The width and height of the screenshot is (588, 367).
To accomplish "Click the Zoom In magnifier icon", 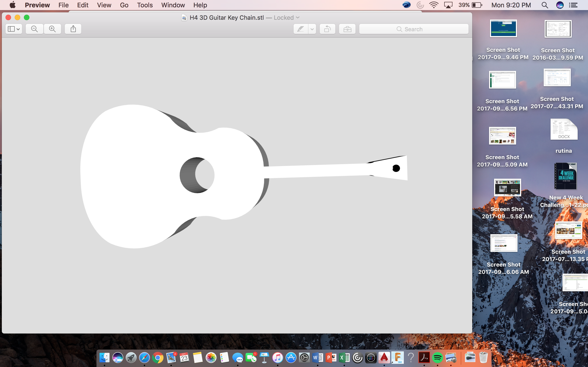I will 53,29.
